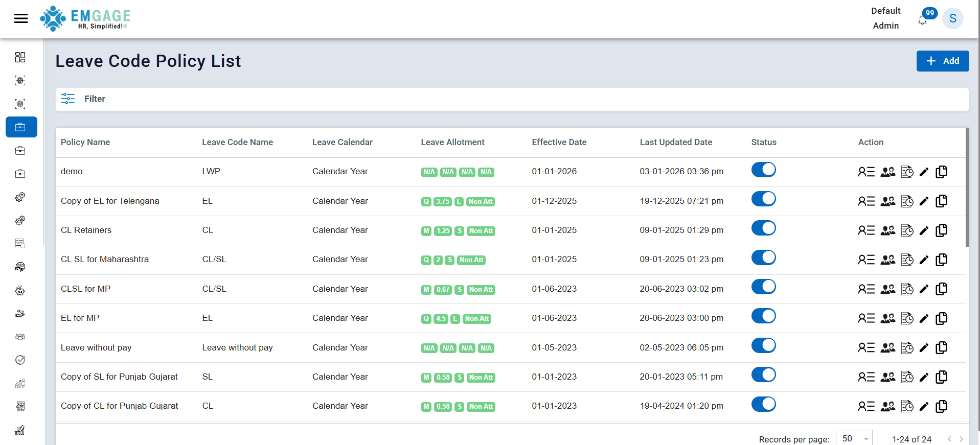Select the highlighted briefcase sidebar item
Screen dimensions: 980x445
click(21, 127)
